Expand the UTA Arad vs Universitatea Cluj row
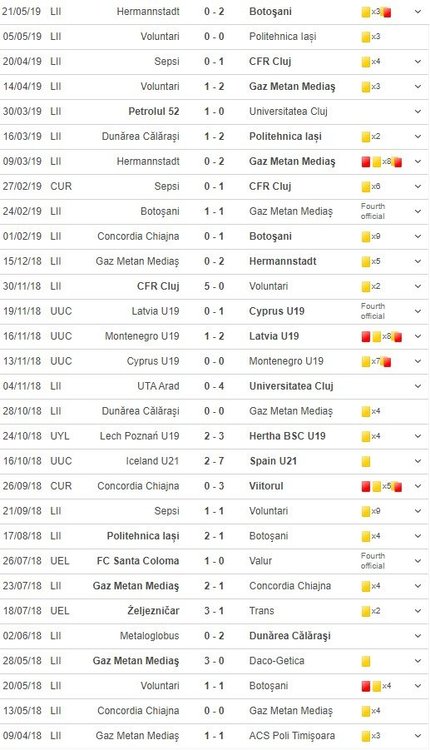Viewport: 430px width, 750px height. tap(418, 386)
